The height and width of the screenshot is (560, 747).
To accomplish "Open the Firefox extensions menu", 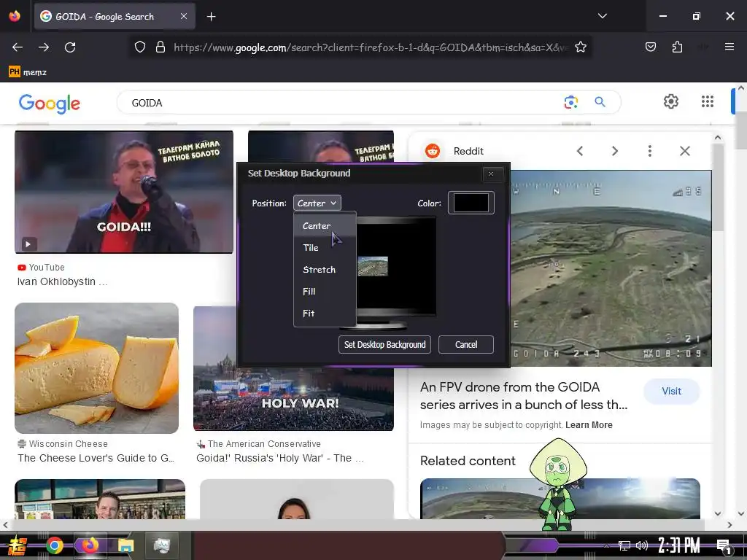I will 677,47.
